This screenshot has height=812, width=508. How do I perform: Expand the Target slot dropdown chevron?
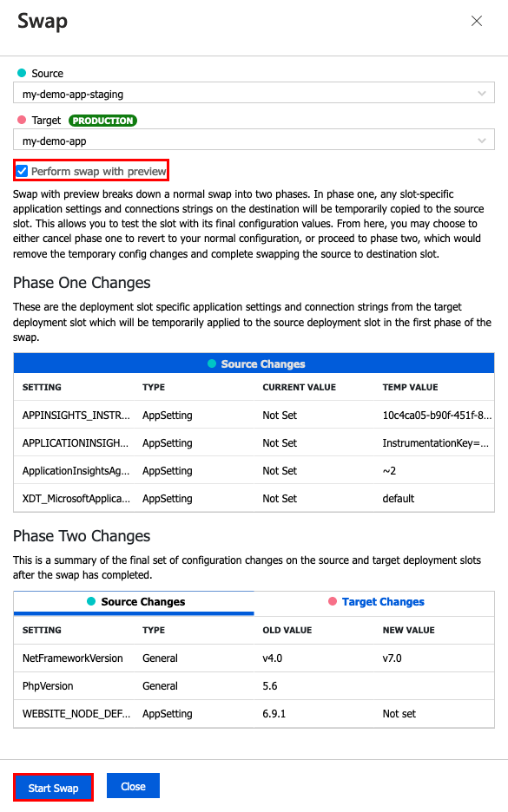tap(482, 141)
